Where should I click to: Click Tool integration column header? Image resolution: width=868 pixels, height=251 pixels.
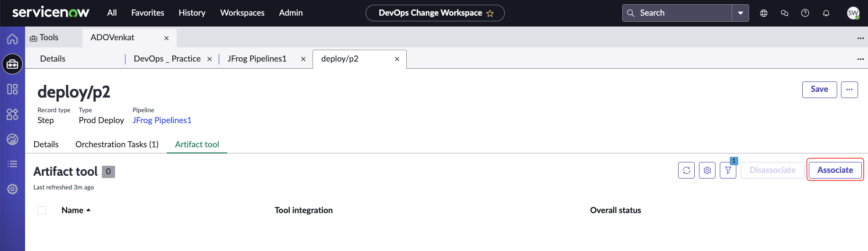pos(304,210)
